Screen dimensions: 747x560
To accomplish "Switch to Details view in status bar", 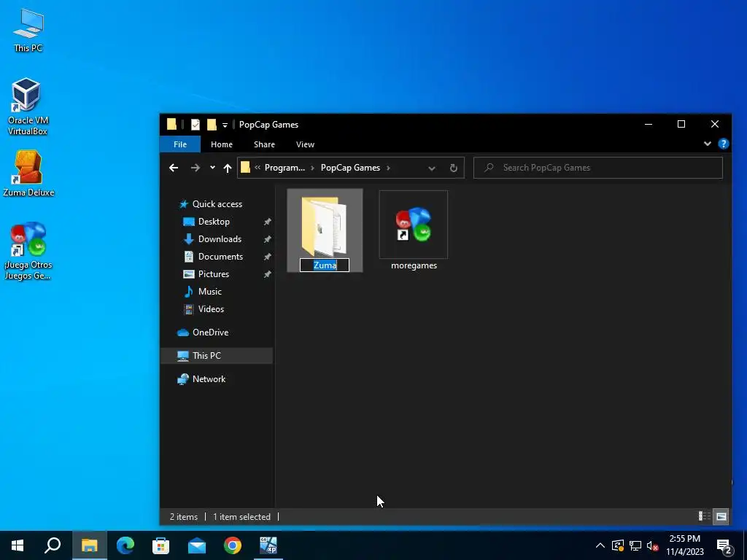I will 704,516.
